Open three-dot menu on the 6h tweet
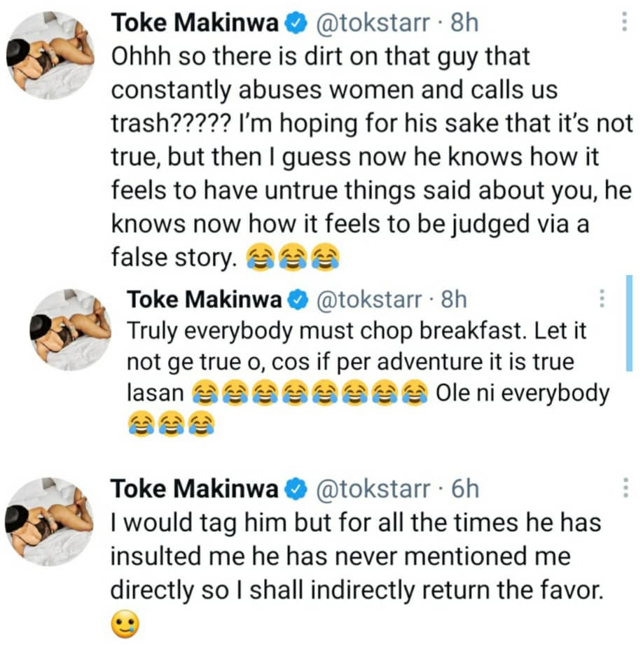 click(624, 489)
